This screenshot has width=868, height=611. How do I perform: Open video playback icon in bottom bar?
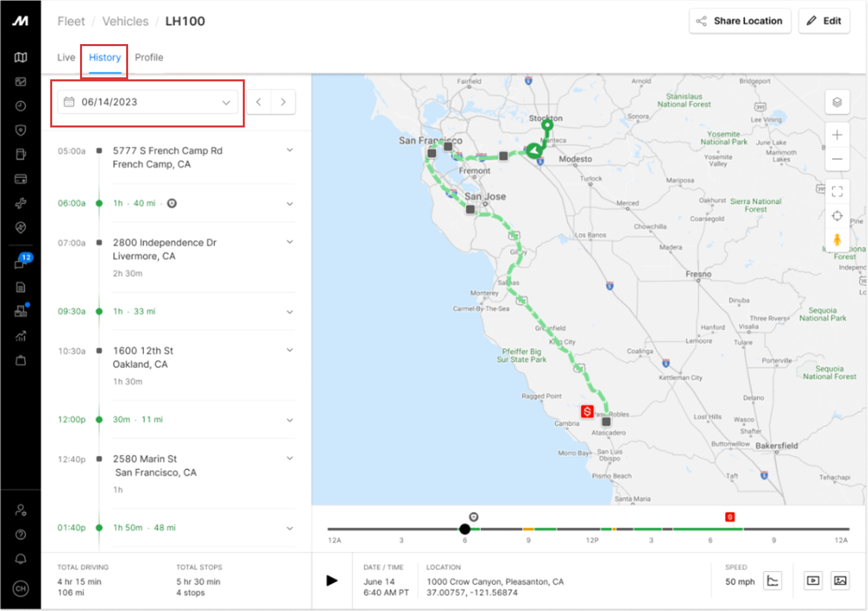click(813, 580)
